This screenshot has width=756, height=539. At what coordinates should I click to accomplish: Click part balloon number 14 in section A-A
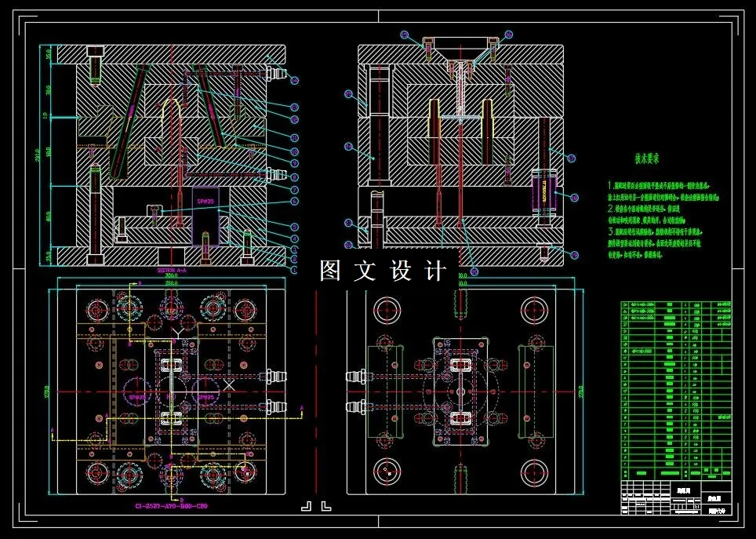coord(294,81)
